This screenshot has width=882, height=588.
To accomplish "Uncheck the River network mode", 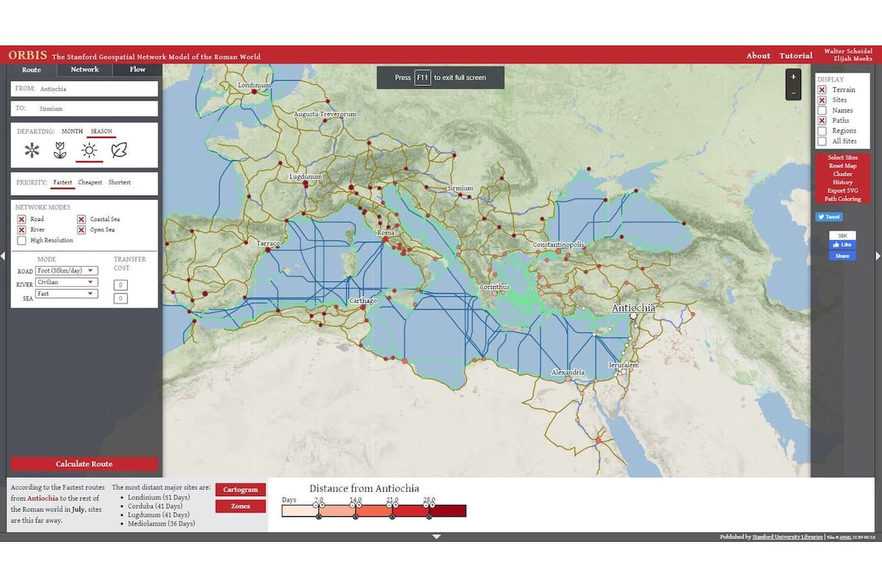I will click(21, 229).
